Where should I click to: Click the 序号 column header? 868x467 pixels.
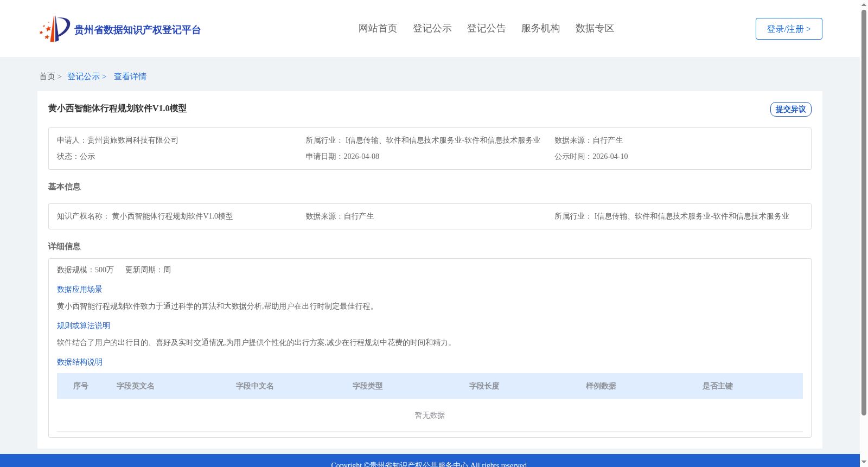tap(81, 386)
